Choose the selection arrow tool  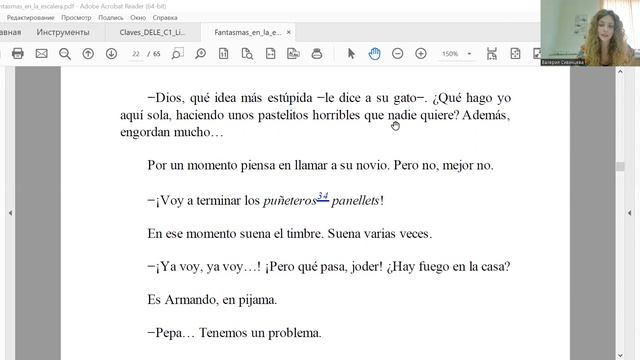coord(351,53)
